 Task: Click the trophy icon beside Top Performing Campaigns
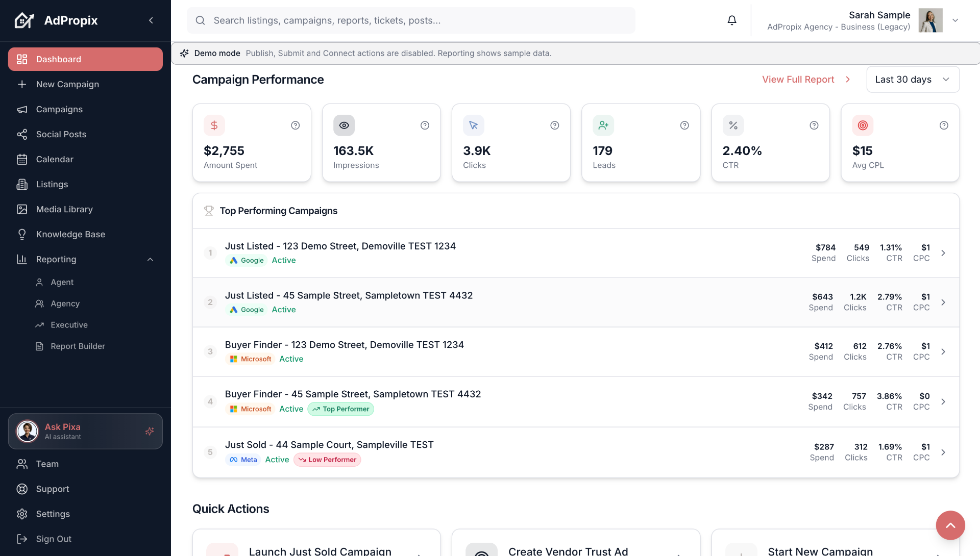tap(209, 211)
